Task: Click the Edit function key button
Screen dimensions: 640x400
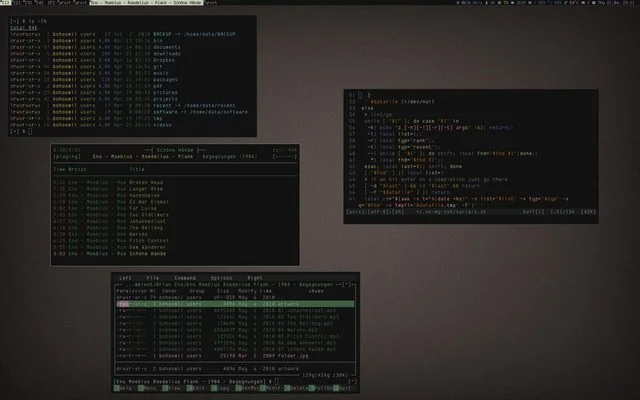Action: 198,388
